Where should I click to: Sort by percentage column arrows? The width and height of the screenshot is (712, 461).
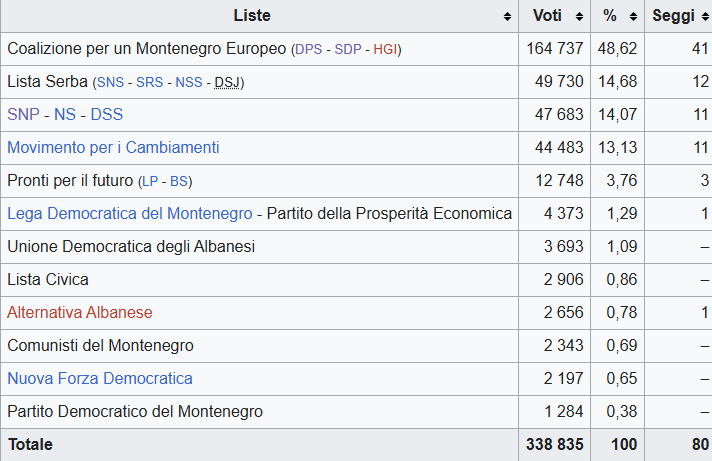[x=634, y=17]
